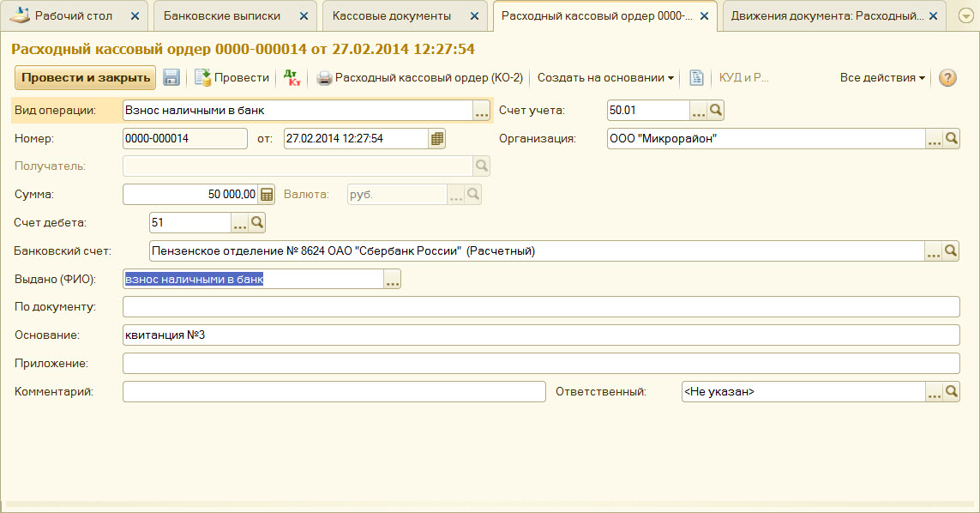
Task: Click magnifier icon next to Счет учета
Action: (x=717, y=110)
